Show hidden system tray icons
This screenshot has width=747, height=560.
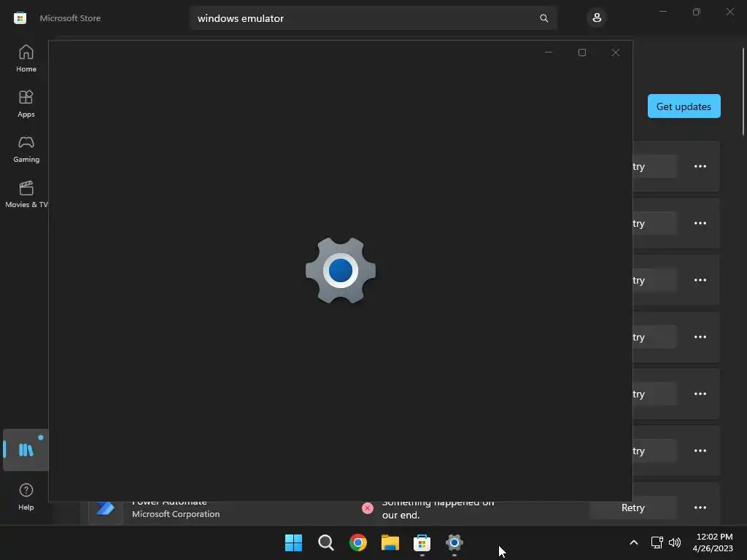pyautogui.click(x=634, y=542)
